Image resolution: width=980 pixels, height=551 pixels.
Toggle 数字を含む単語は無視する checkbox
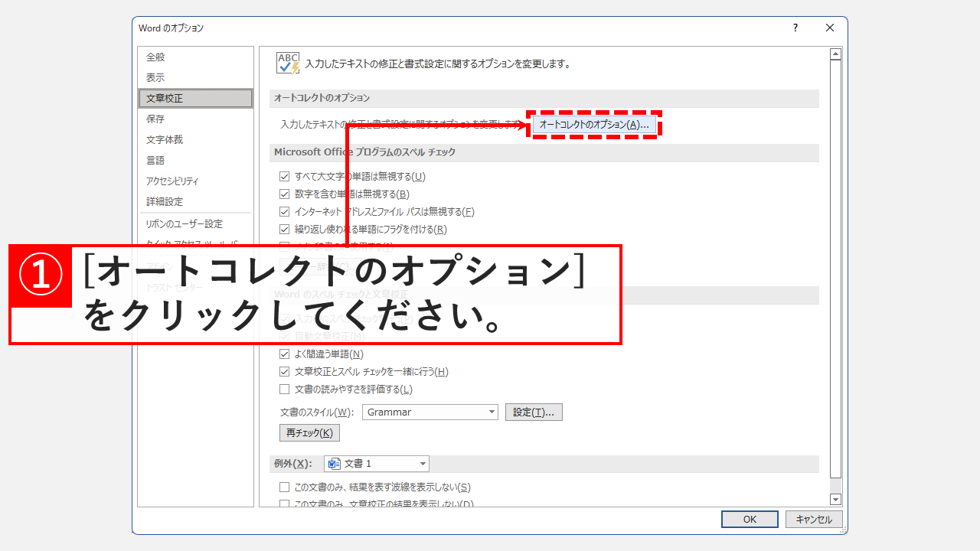(285, 194)
